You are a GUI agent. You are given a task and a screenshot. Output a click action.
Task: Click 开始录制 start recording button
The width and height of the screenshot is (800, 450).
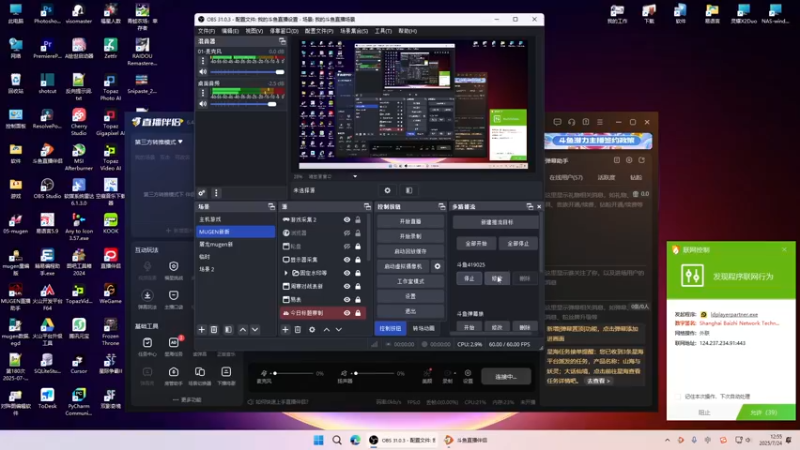[410, 237]
